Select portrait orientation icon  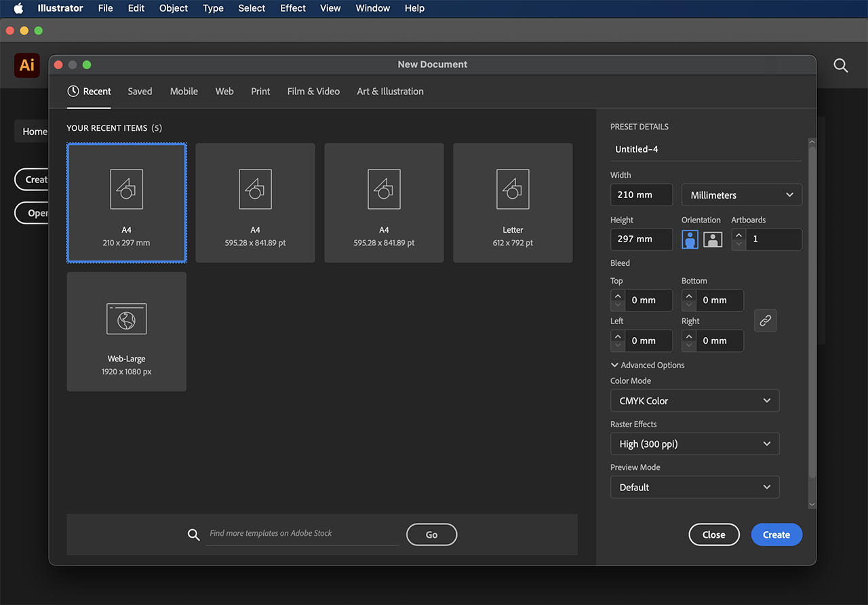pos(690,239)
